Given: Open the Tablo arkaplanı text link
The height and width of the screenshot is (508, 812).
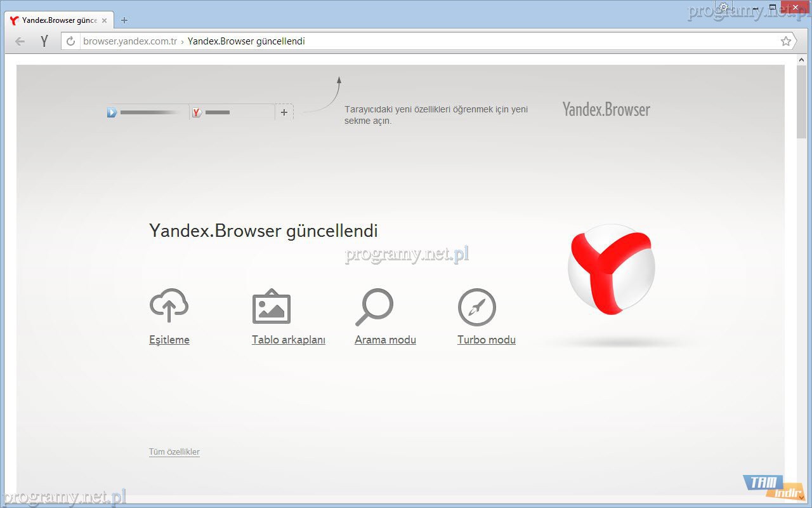Looking at the screenshot, I should tap(289, 340).
